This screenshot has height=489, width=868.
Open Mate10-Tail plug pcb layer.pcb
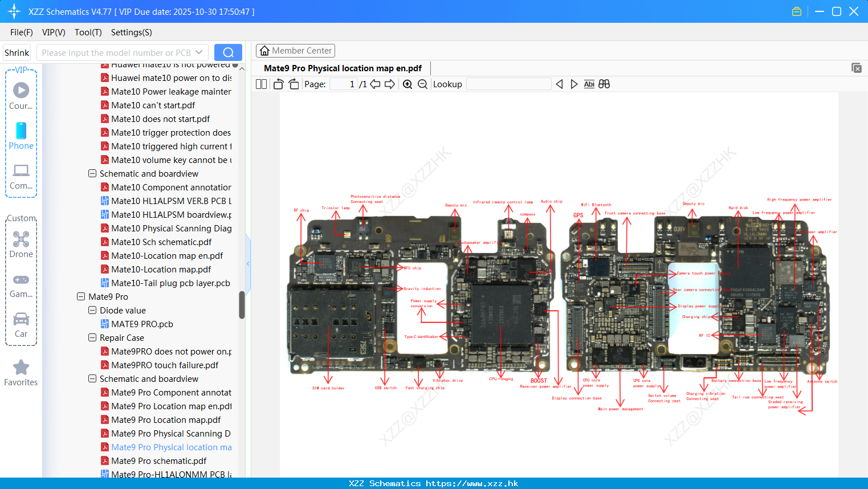coord(165,283)
